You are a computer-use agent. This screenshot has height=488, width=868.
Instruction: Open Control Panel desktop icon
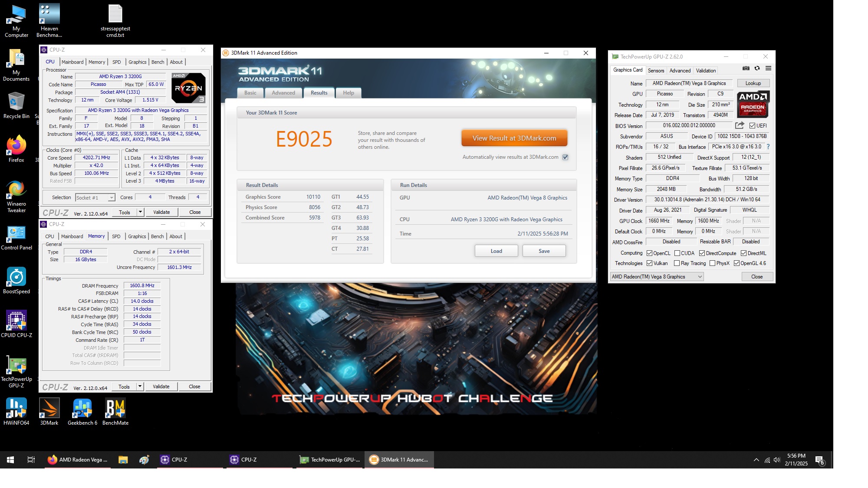pos(16,238)
